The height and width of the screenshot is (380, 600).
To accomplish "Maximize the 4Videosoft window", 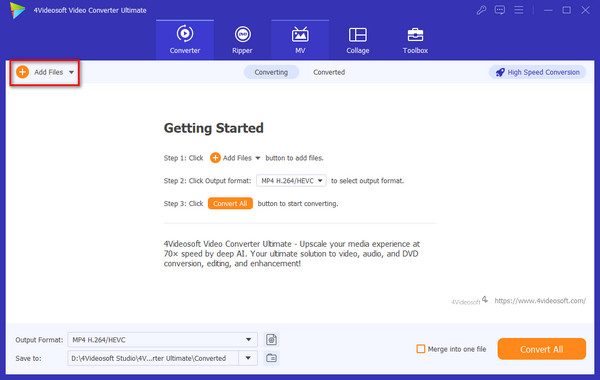I will coord(567,10).
